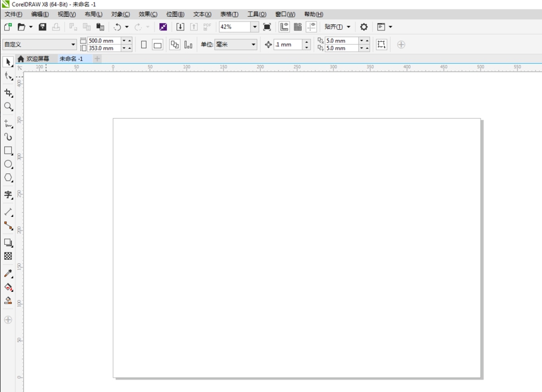This screenshot has height=392, width=542.
Task: Select the Zoom magnifier tool
Action: coord(8,107)
